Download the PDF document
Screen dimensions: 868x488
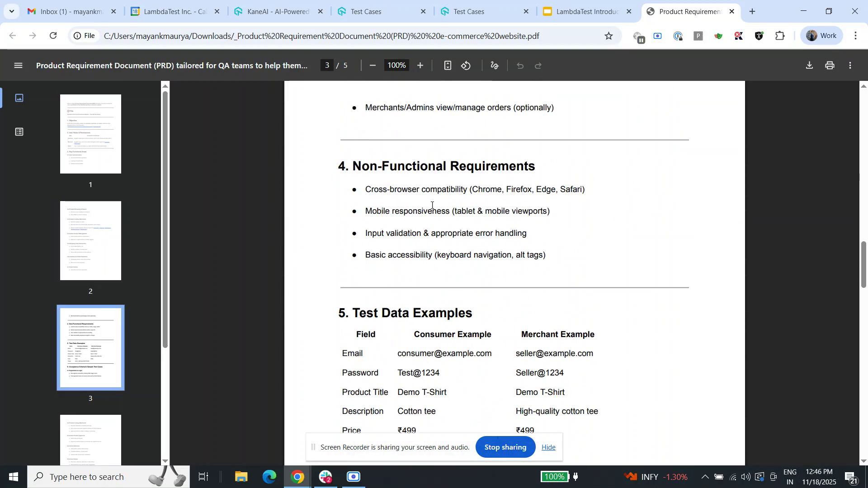point(809,65)
